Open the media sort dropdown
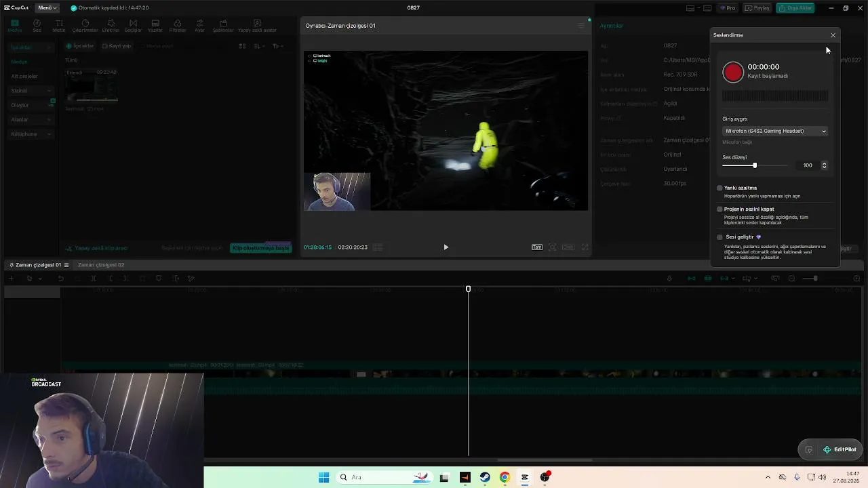Image resolution: width=868 pixels, height=488 pixels. click(260, 46)
